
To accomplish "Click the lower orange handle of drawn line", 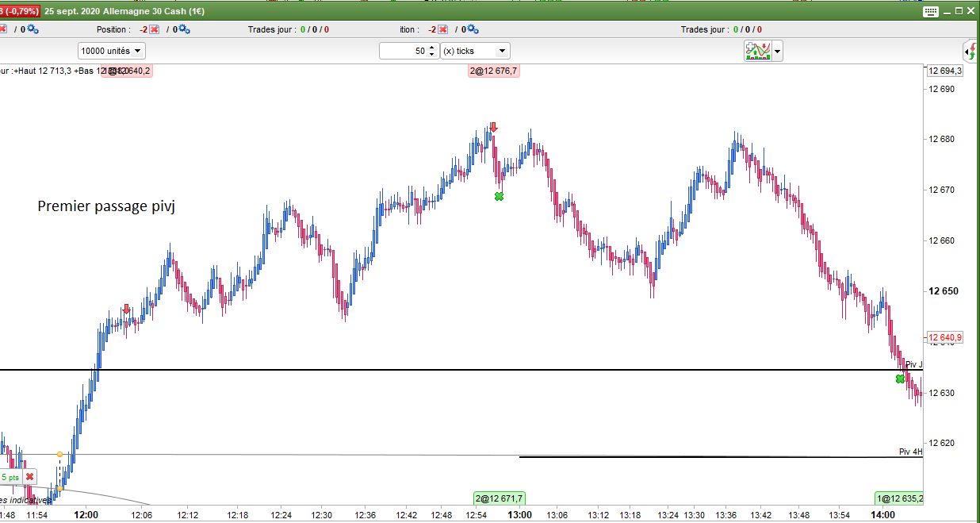I will click(x=59, y=488).
